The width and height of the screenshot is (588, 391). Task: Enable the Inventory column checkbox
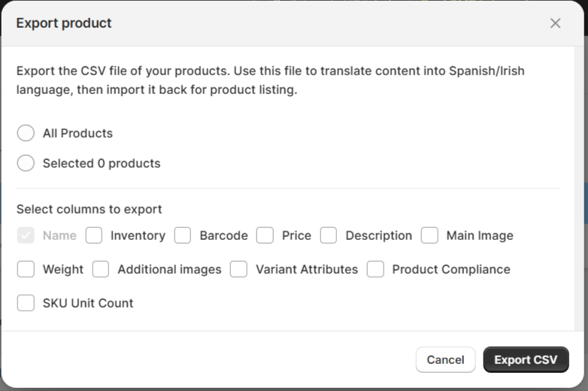94,235
